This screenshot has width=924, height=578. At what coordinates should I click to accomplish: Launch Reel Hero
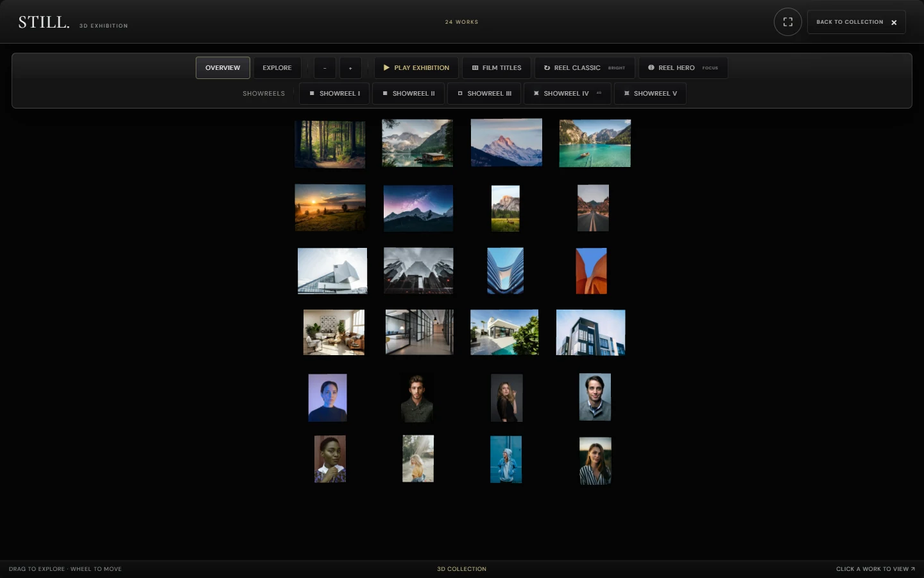click(x=683, y=67)
